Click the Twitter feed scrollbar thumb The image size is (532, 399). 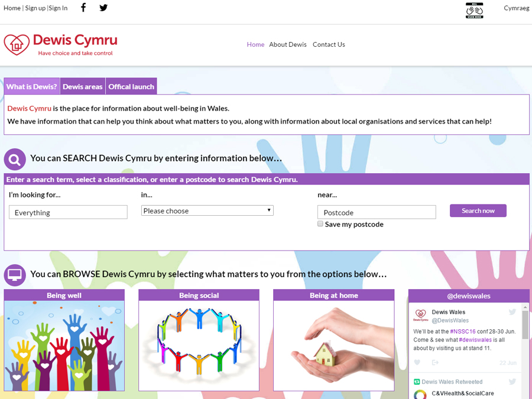(525, 325)
